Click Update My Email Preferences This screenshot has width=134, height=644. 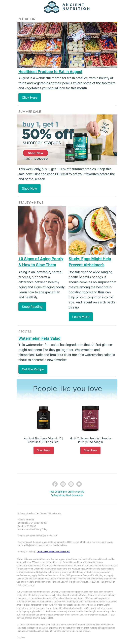[x=53, y=552]
